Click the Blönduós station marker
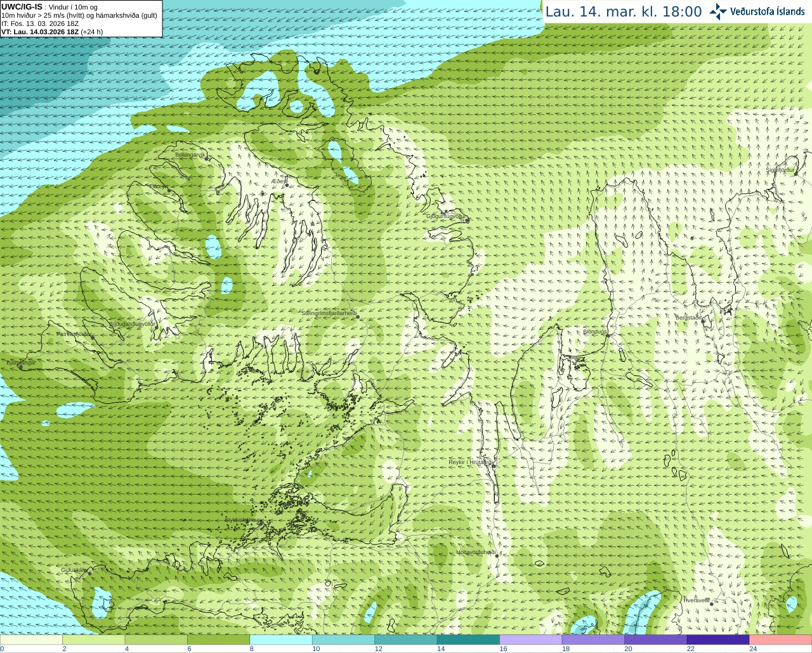812x653 pixels. (x=607, y=335)
